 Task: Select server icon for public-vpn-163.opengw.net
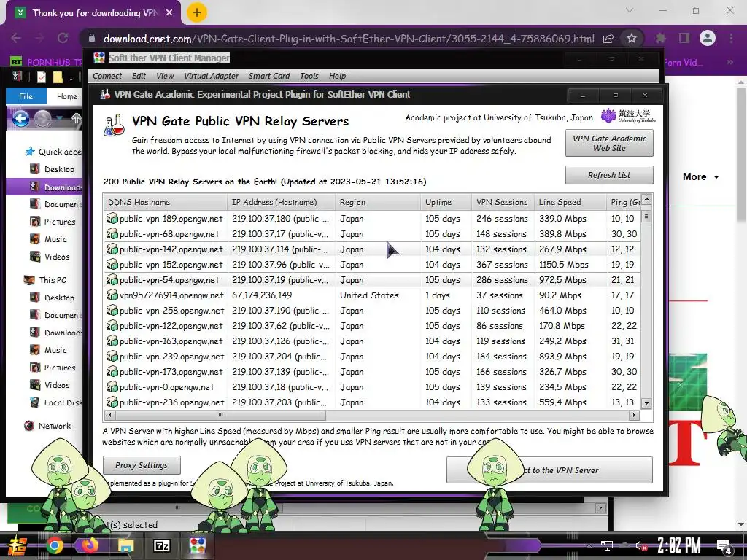click(x=112, y=341)
